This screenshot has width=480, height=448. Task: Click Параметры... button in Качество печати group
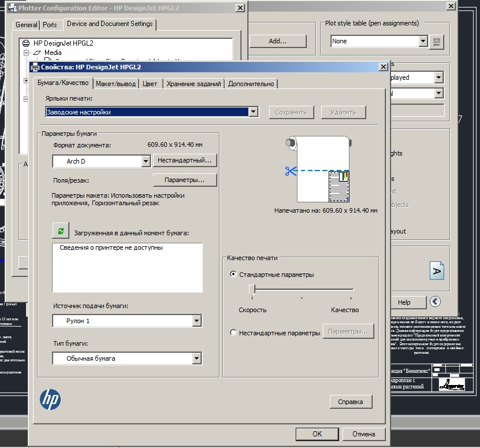point(348,331)
